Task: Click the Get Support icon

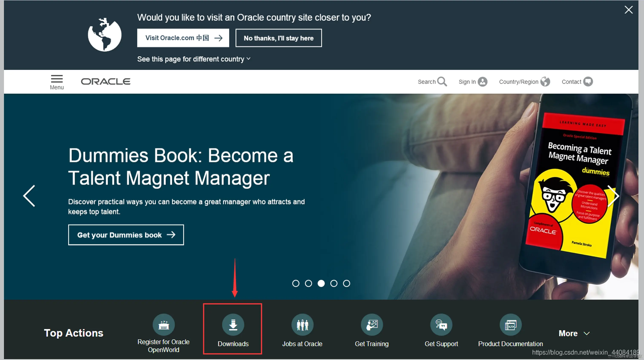Action: click(441, 324)
